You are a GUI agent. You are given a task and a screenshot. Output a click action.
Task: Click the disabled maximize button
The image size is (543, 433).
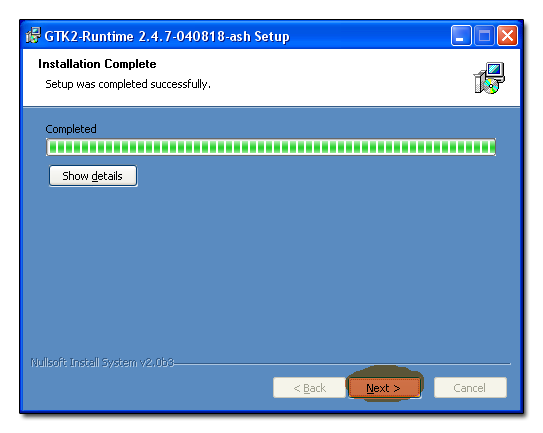click(484, 35)
